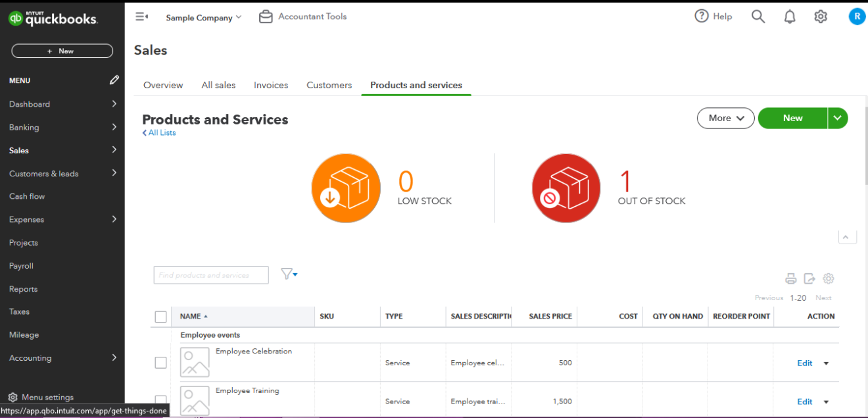Open the dropdown arrow beside New button
868x418 pixels.
click(837, 118)
